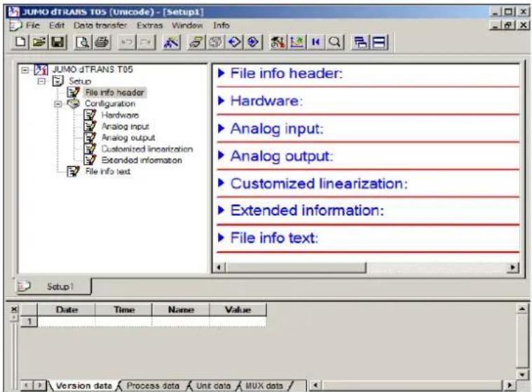
Task: Expand the Hardware section arrow
Action: coord(221,100)
